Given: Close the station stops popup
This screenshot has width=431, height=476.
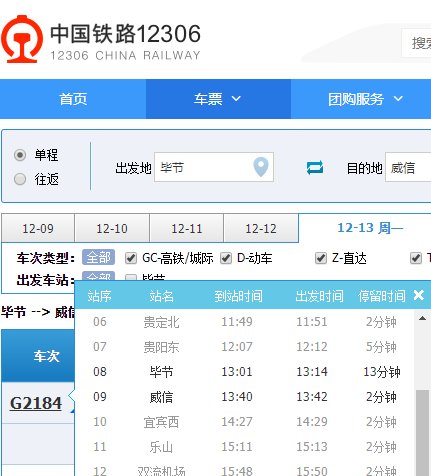Looking at the screenshot, I should coord(418,295).
